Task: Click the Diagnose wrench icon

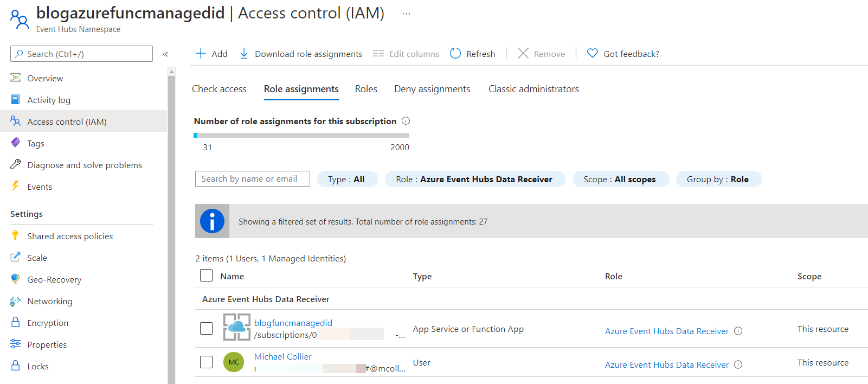Action: (15, 164)
